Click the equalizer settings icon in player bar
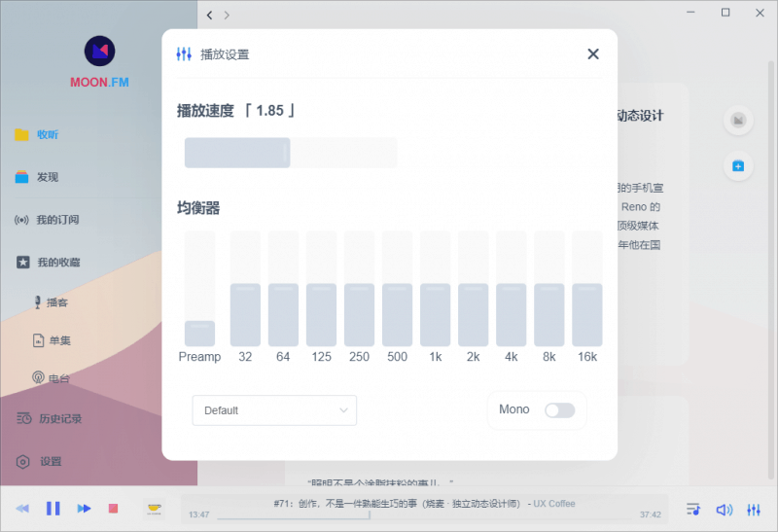 pos(754,509)
